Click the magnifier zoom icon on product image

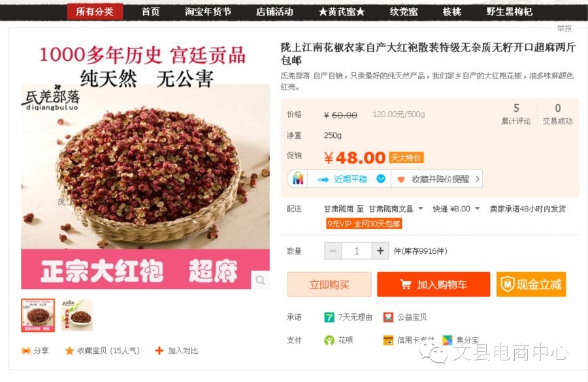point(260,280)
